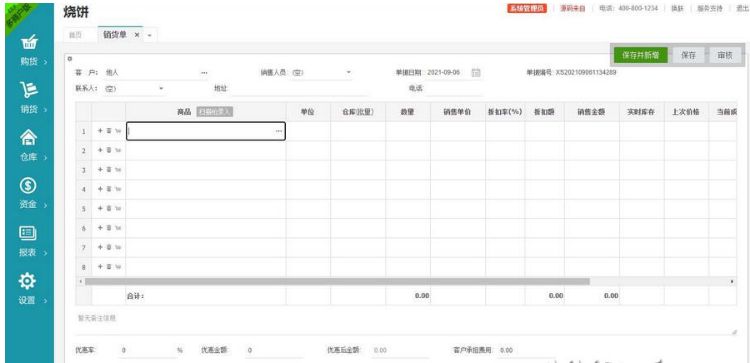Open the 资金 funds sidebar menu
This screenshot has height=363, width=750.
tap(30, 193)
